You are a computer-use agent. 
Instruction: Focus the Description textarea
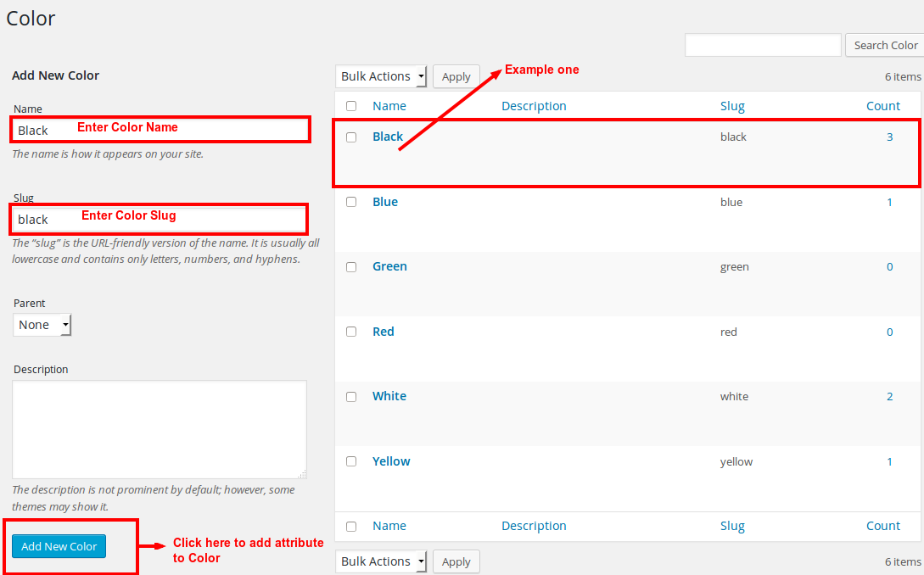(160, 429)
